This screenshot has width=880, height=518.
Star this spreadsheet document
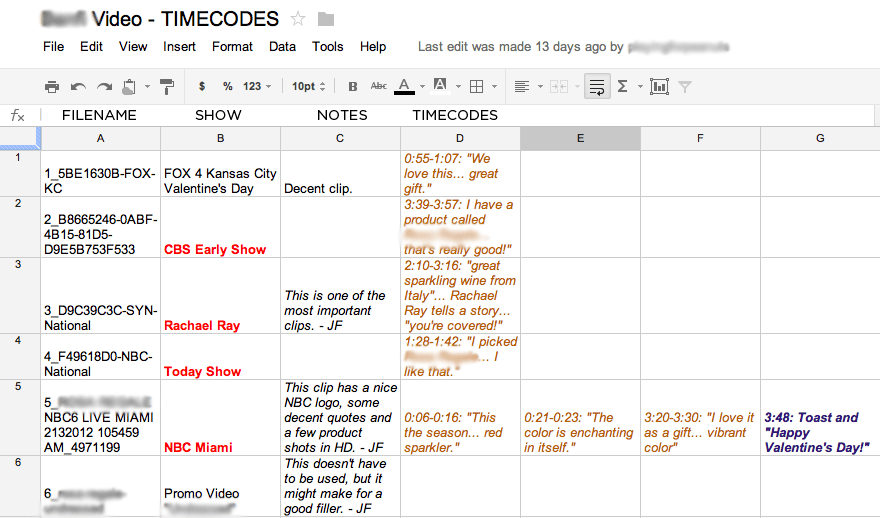[x=298, y=19]
